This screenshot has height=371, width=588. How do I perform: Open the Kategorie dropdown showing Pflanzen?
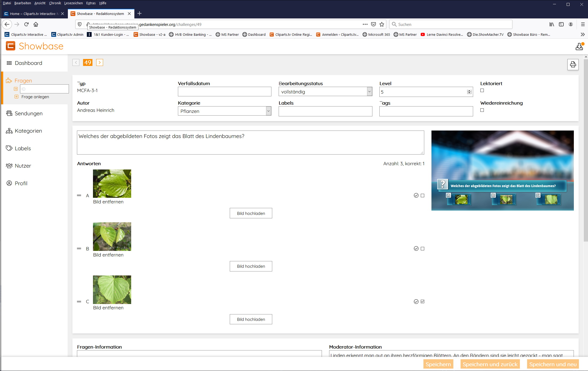(268, 111)
